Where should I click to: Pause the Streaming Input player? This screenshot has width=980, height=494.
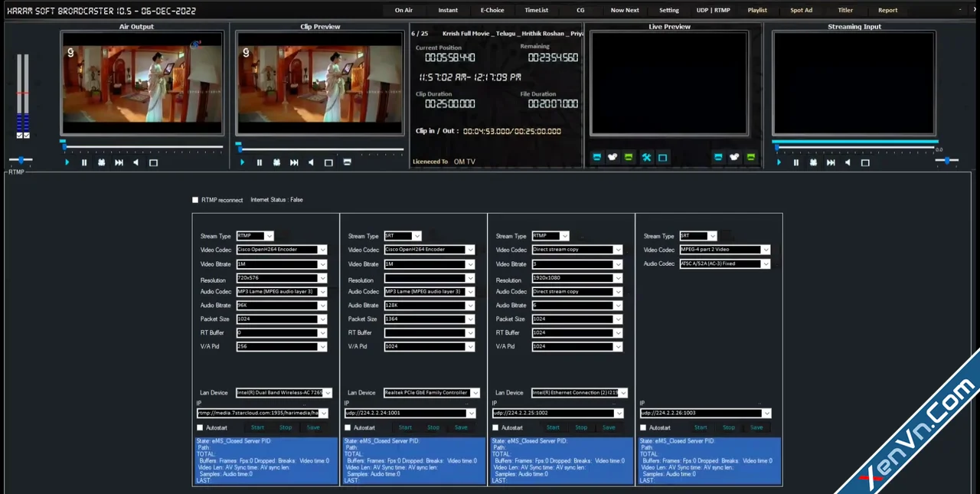click(x=796, y=162)
